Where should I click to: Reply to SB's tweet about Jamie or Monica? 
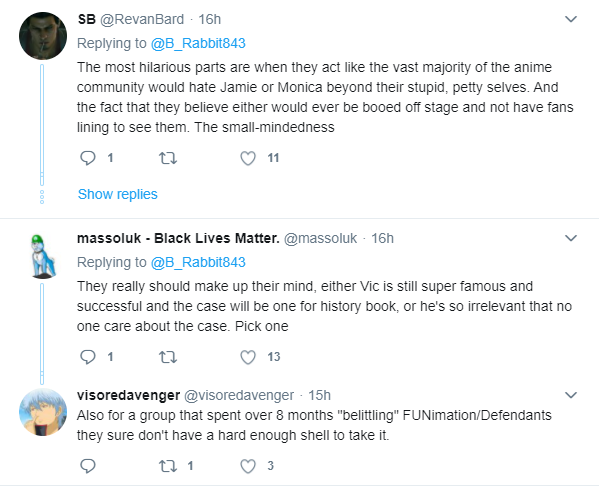[x=88, y=158]
